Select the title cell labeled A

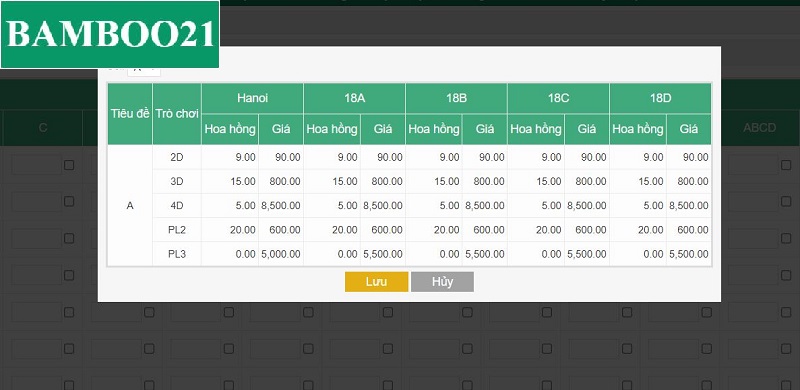130,206
